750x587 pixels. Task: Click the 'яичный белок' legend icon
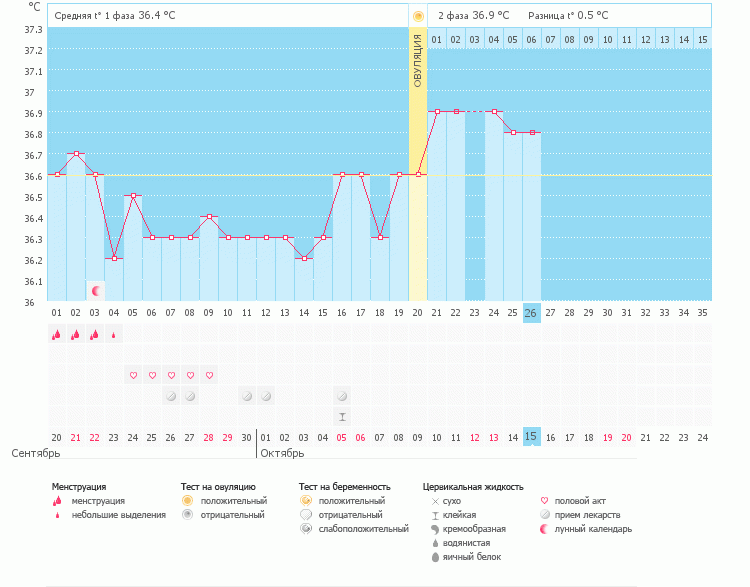click(435, 557)
